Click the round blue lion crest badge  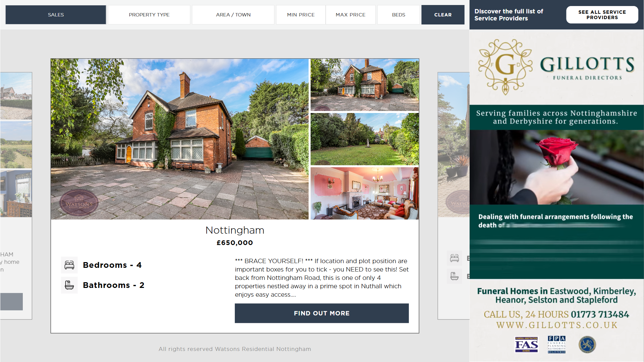pyautogui.click(x=587, y=345)
